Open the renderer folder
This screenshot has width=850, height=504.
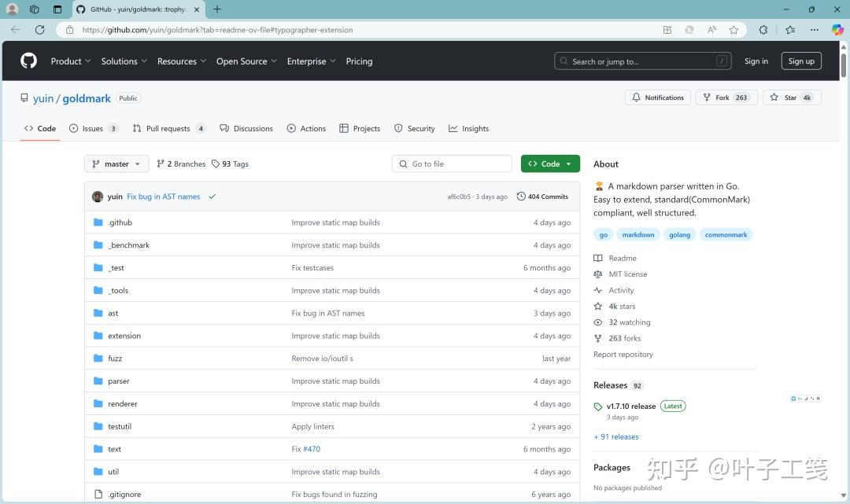(x=123, y=404)
